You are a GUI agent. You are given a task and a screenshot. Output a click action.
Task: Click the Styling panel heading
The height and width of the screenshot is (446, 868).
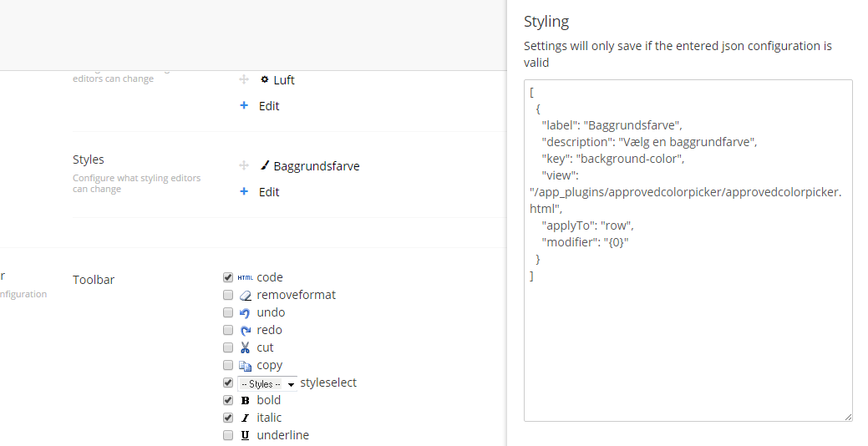(546, 22)
